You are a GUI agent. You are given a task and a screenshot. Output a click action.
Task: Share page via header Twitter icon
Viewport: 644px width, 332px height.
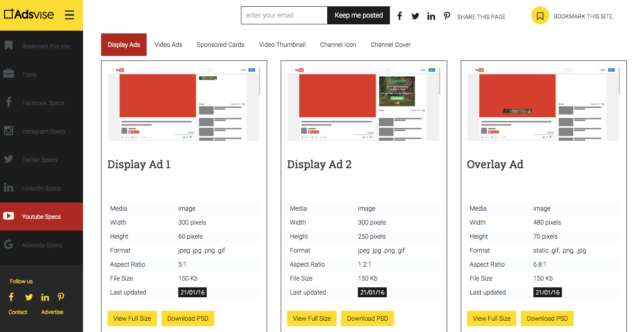click(x=415, y=16)
